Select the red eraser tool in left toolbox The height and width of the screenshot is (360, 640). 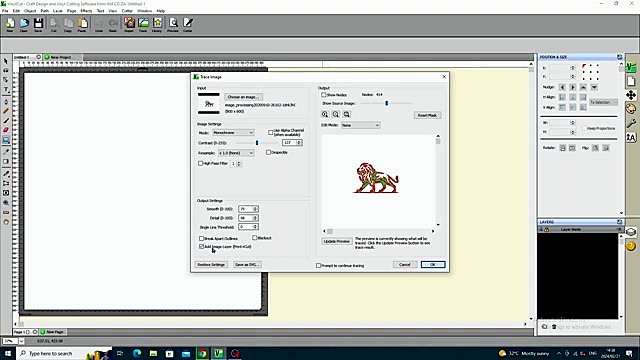[6, 130]
